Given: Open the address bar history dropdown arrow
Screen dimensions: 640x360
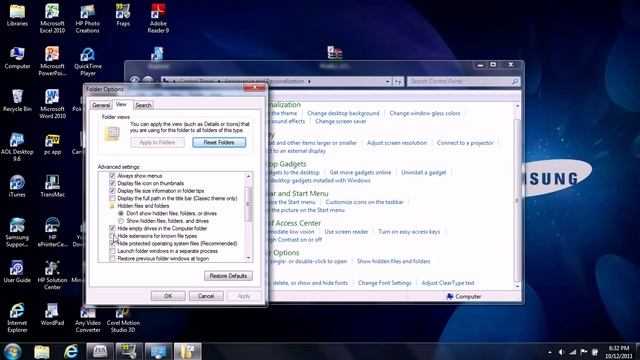Looking at the screenshot, I should (387, 82).
